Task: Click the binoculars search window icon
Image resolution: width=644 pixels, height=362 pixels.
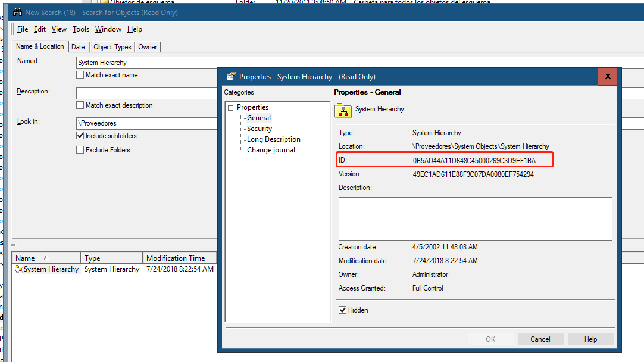Action: tap(17, 13)
